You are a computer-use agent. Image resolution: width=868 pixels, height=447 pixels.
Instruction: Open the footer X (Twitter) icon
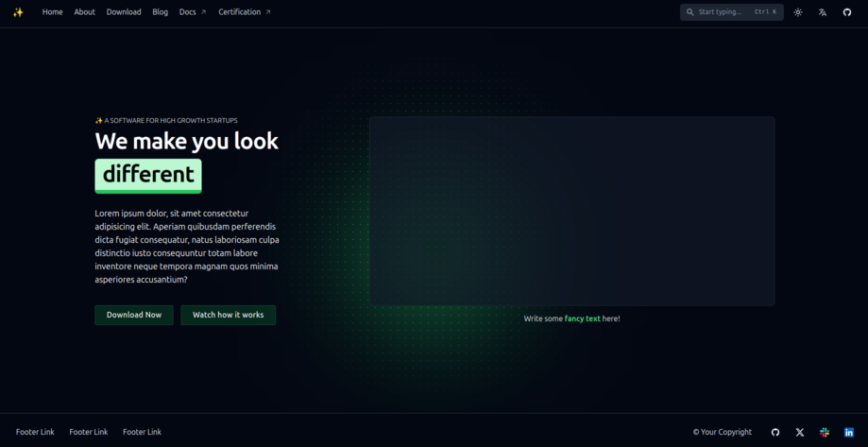coord(800,432)
